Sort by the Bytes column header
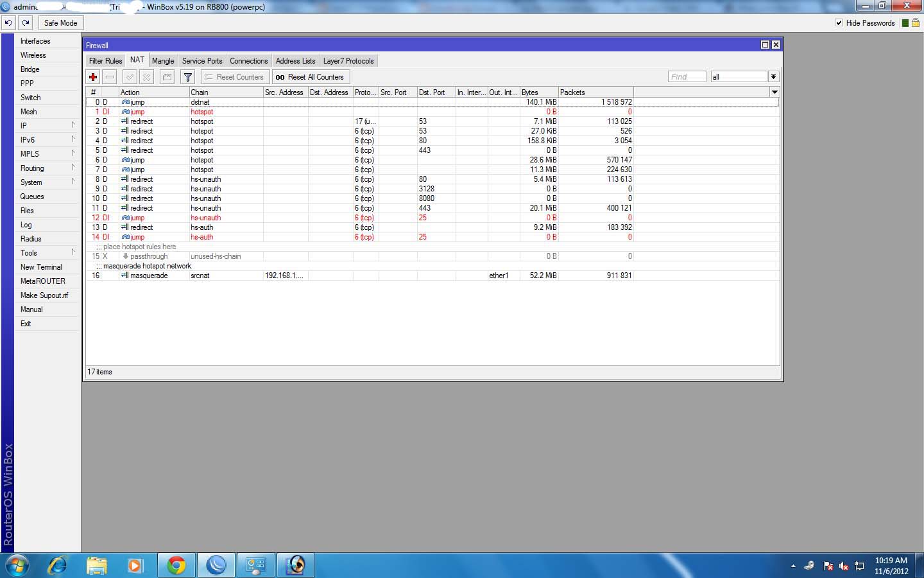Screen dimensions: 924x578 539,92
